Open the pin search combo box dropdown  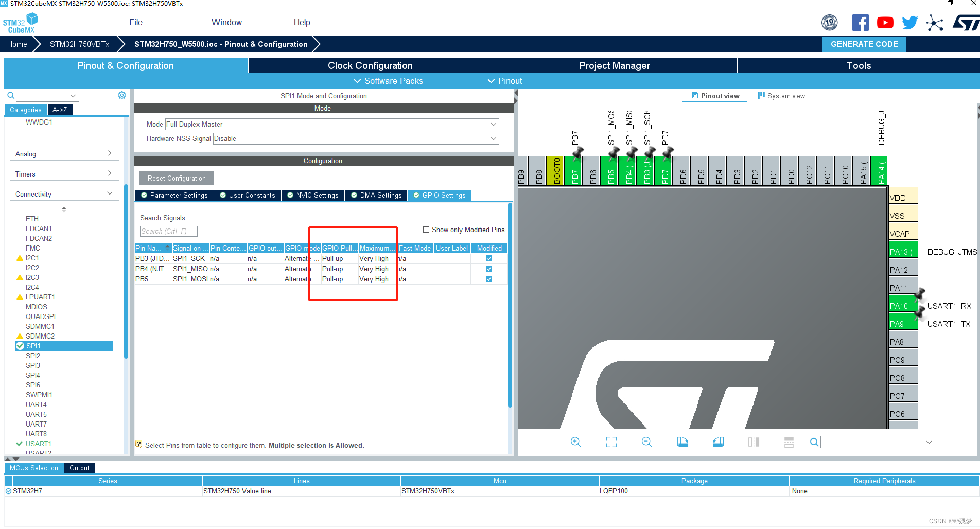tap(929, 442)
